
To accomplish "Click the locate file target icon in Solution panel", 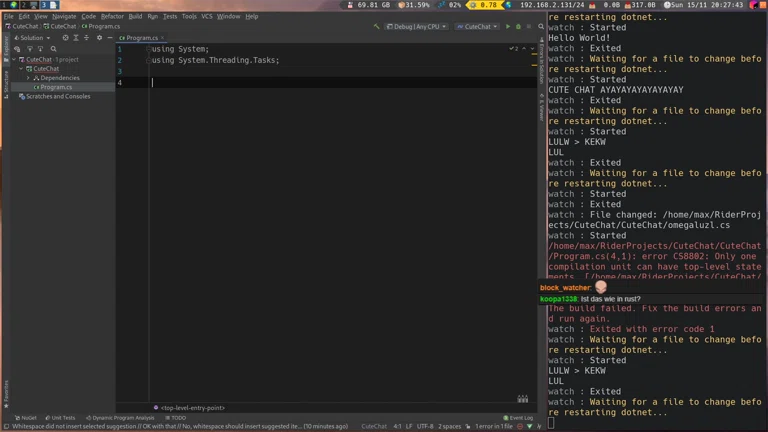I will tap(65, 38).
